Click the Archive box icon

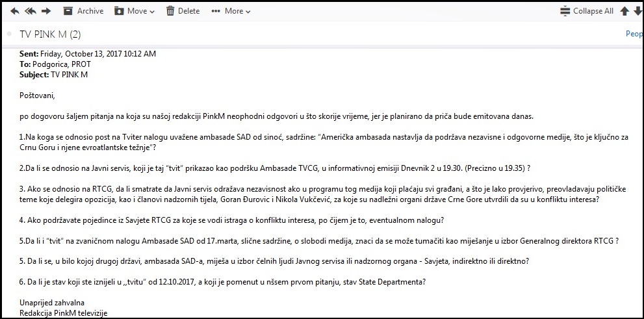[68, 11]
